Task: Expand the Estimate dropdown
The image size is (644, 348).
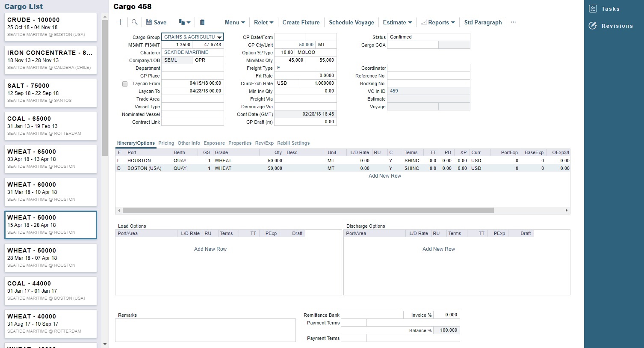Action: coord(397,22)
